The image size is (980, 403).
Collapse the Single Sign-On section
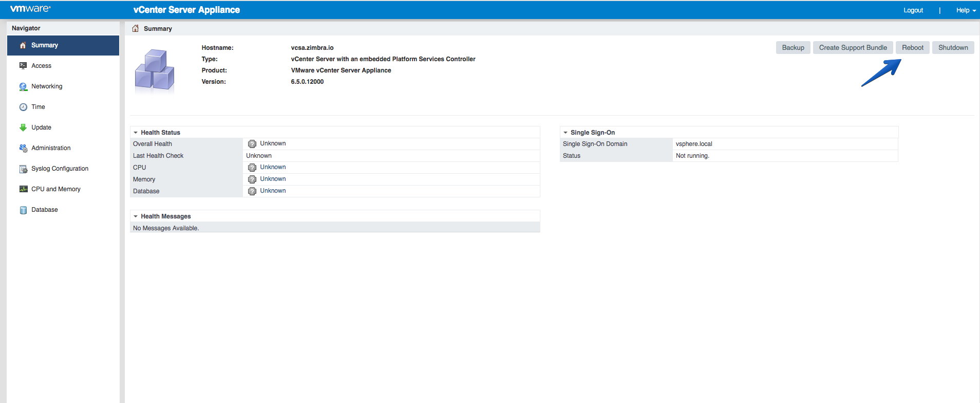[566, 133]
